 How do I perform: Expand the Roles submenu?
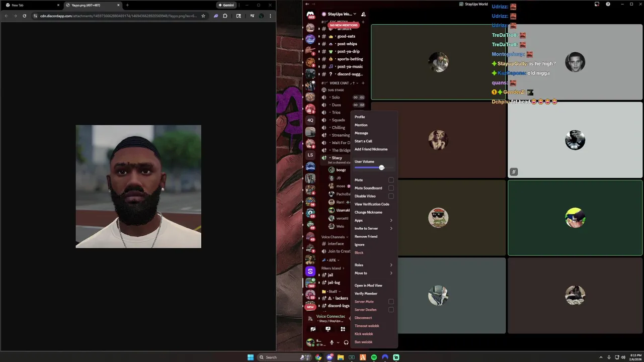click(x=373, y=265)
